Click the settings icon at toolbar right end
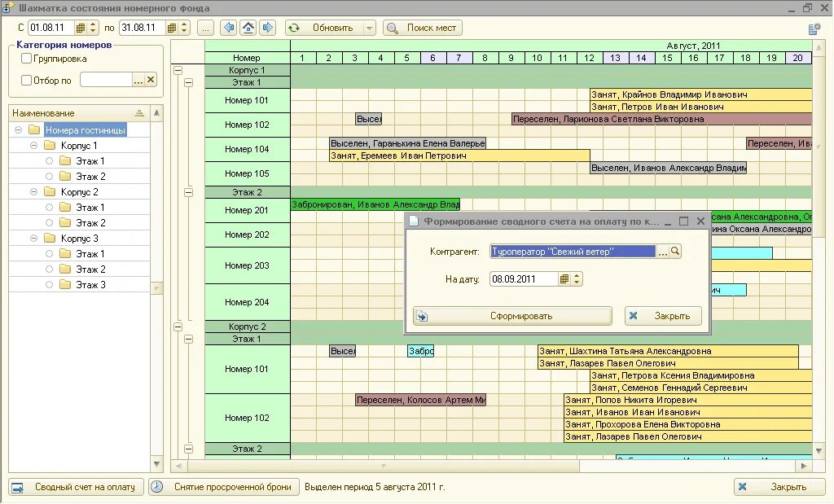This screenshot has width=834, height=504. (x=814, y=29)
